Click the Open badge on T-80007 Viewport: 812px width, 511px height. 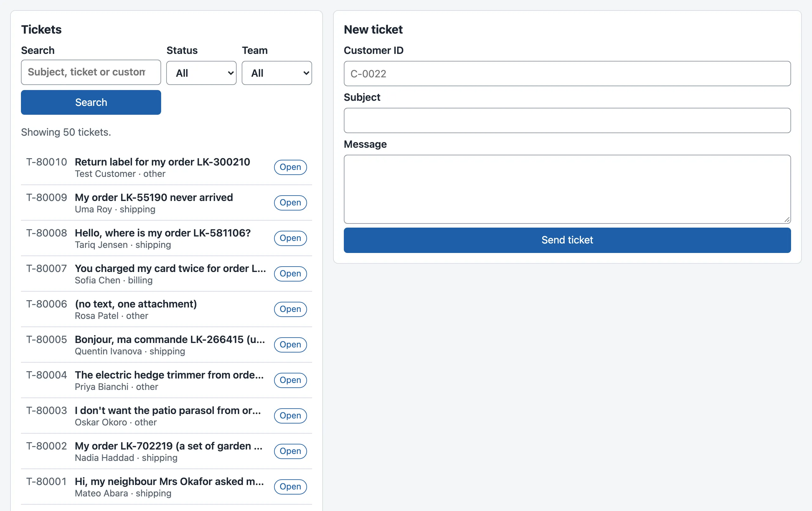click(290, 274)
